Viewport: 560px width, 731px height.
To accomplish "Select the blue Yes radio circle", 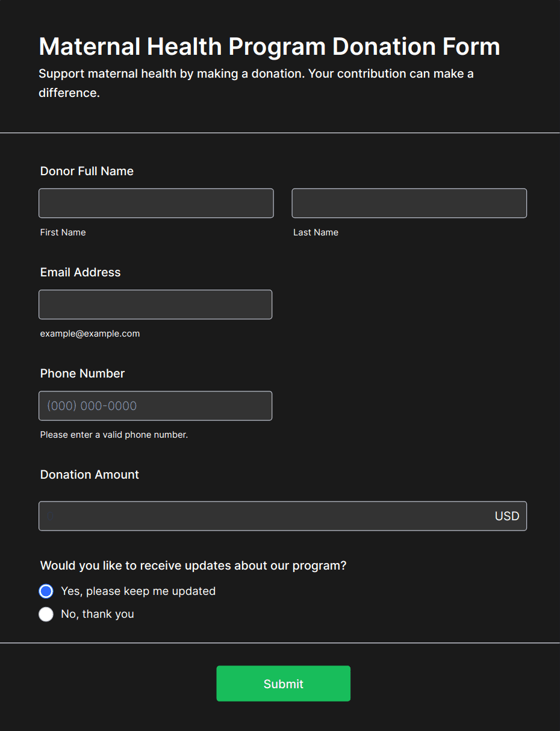I will [46, 591].
